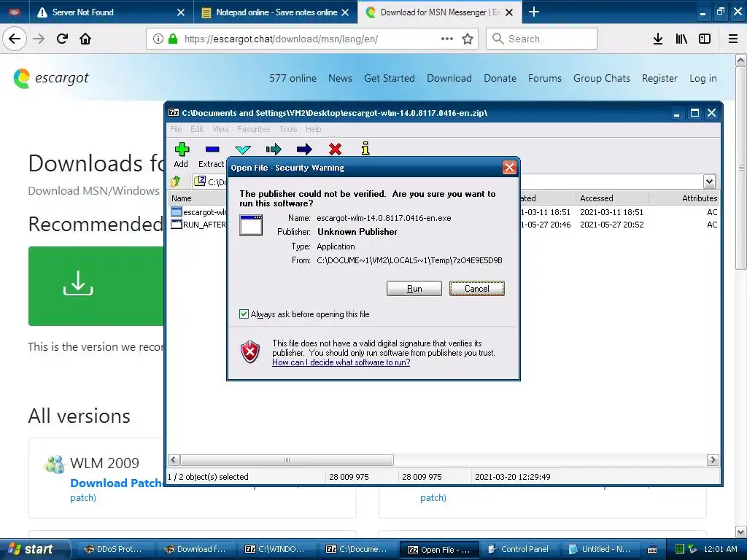Open the Group Chats link
This screenshot has height=560, width=747.
(x=601, y=78)
